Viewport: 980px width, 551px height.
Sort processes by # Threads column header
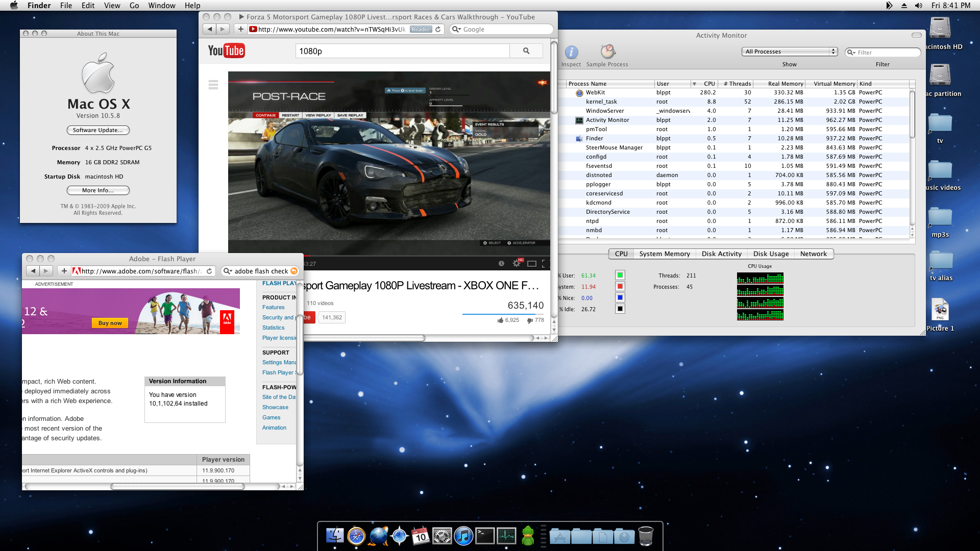point(736,84)
